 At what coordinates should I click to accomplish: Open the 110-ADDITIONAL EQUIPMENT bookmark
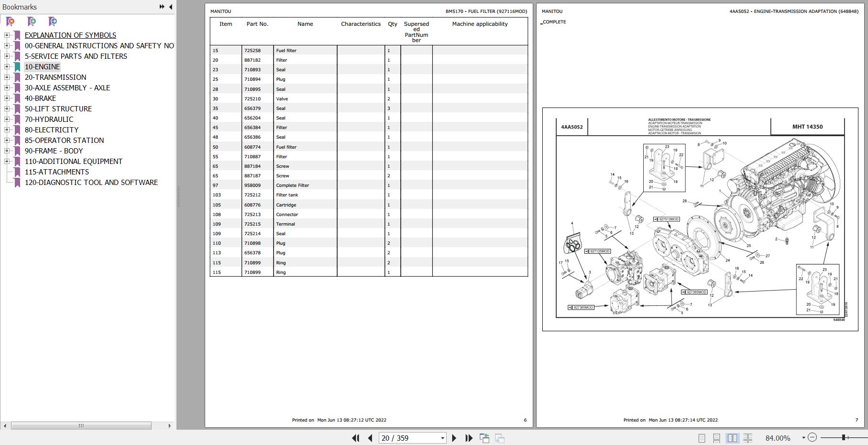click(x=74, y=162)
